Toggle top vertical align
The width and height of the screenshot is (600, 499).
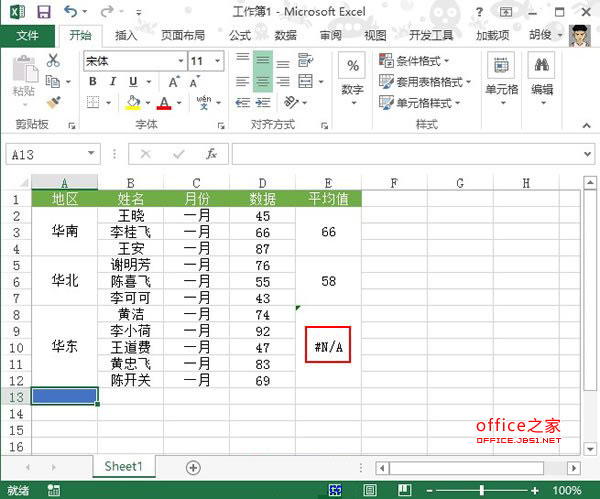[243, 57]
